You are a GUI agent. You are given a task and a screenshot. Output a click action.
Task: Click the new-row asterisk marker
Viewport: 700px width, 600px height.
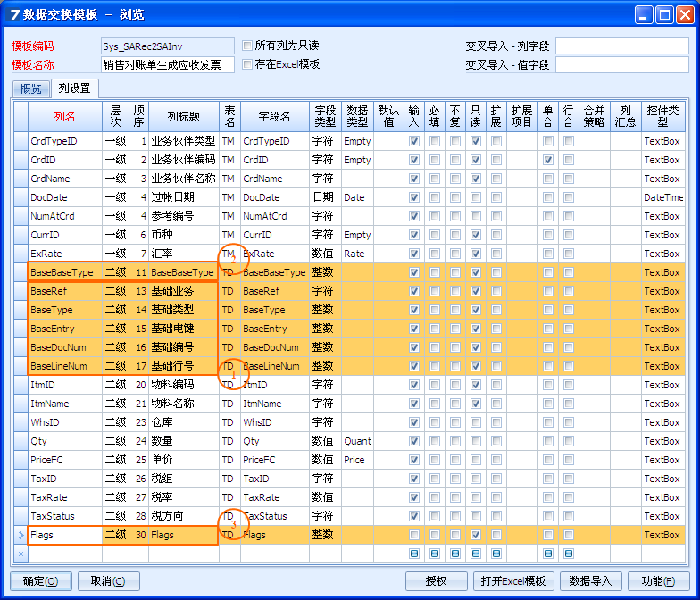pyautogui.click(x=21, y=554)
